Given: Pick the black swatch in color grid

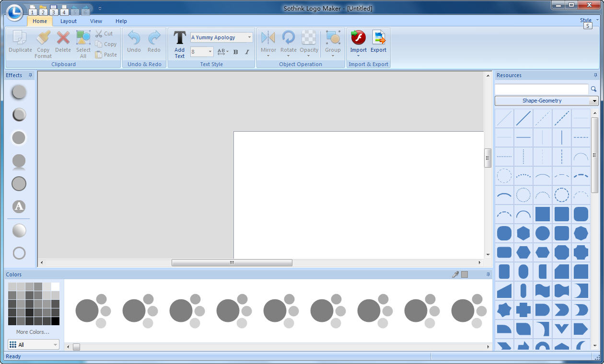Looking at the screenshot, I should coord(55,321).
